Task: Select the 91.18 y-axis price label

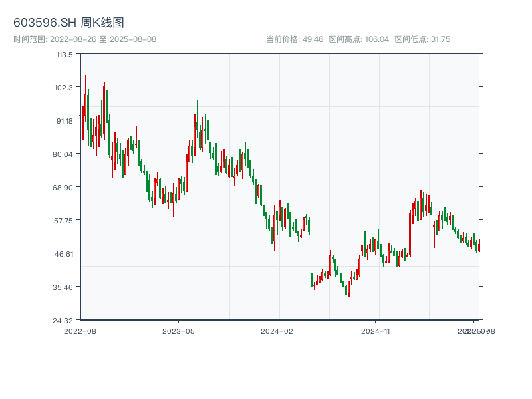Action: 65,121
